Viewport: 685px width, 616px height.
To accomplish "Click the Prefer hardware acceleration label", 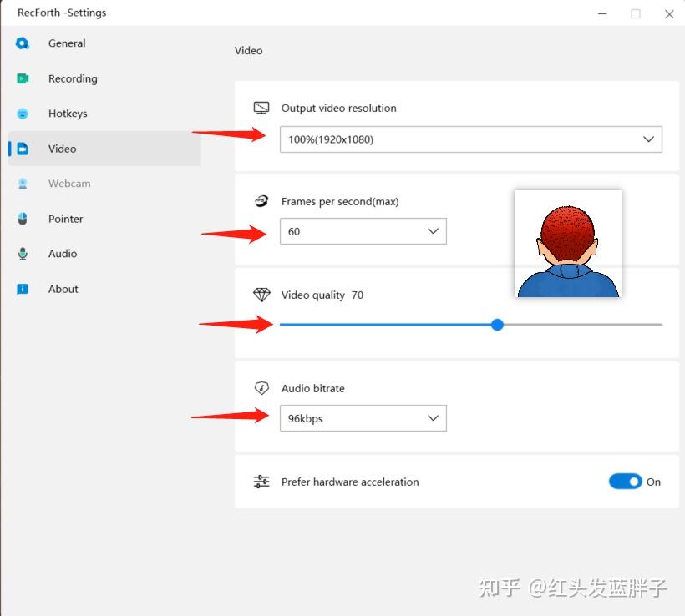I will point(350,482).
